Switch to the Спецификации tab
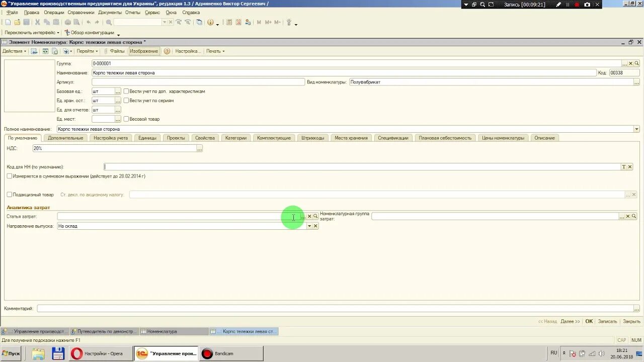 pyautogui.click(x=393, y=138)
